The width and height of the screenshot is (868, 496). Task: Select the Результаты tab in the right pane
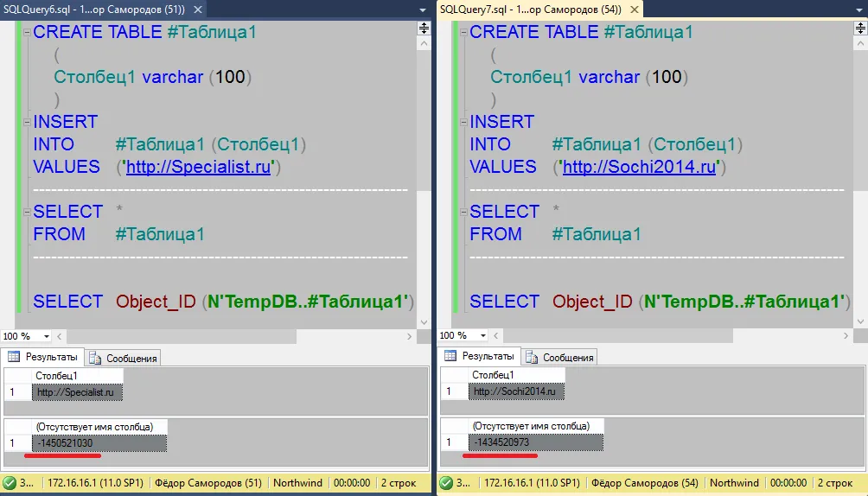point(480,357)
